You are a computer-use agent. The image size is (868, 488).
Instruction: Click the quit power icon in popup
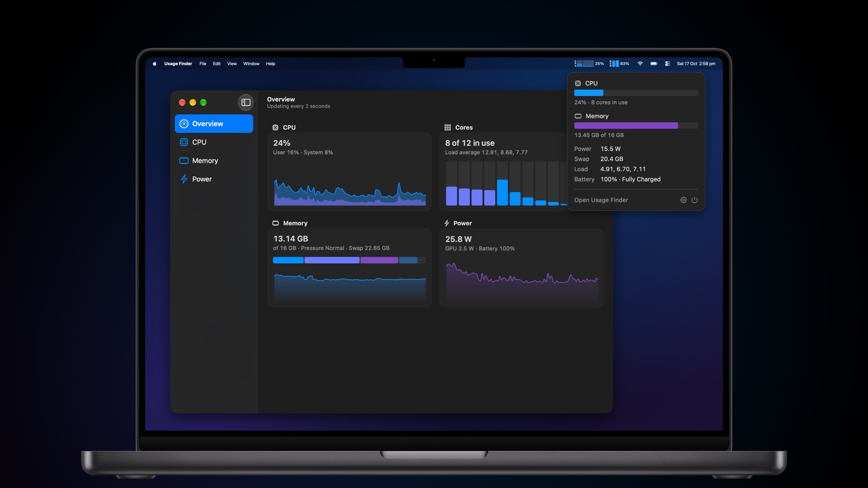pyautogui.click(x=694, y=200)
